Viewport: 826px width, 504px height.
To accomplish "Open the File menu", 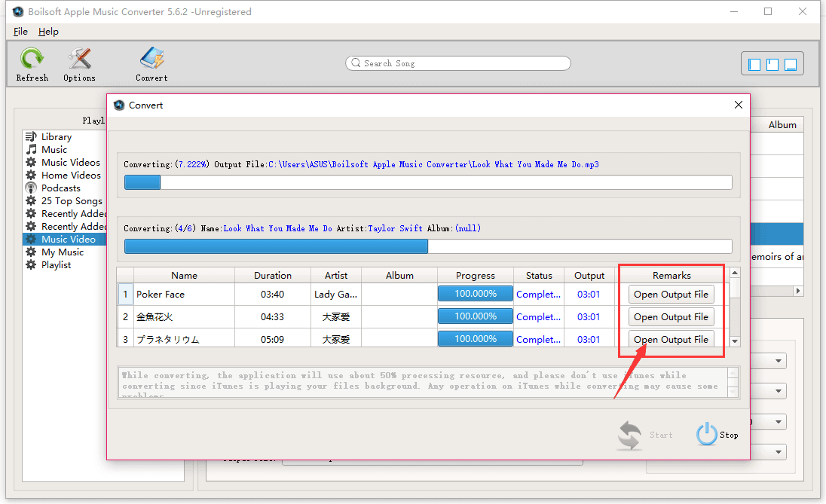I will click(20, 31).
